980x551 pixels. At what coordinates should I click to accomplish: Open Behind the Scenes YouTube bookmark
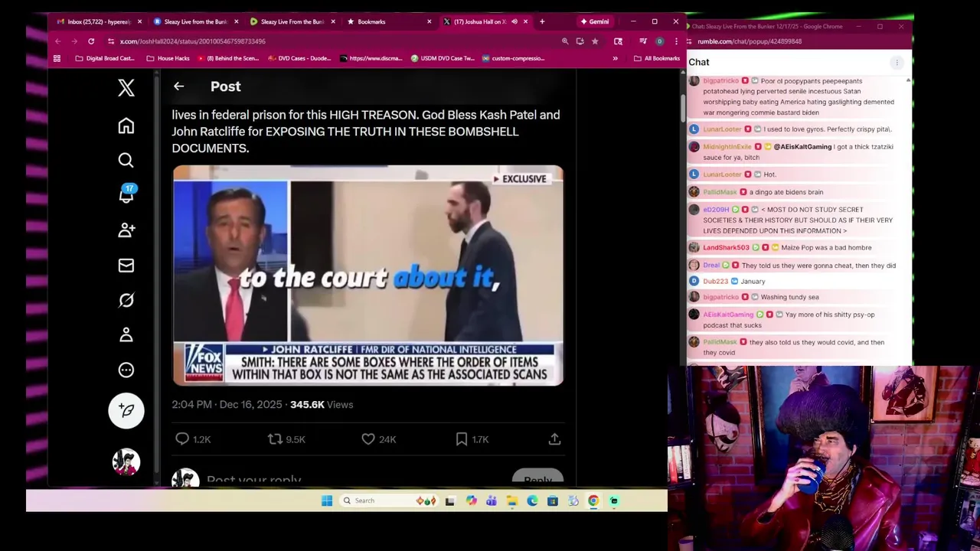click(x=228, y=58)
